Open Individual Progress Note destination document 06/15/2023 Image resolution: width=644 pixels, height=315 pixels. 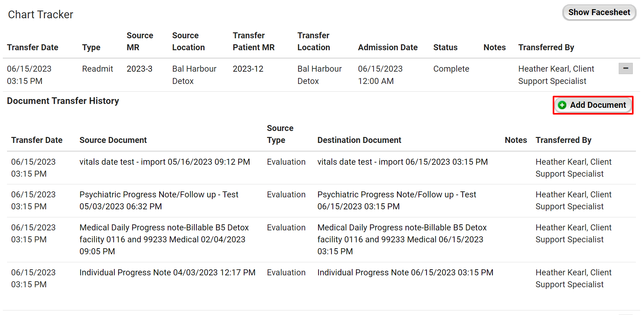click(405, 273)
